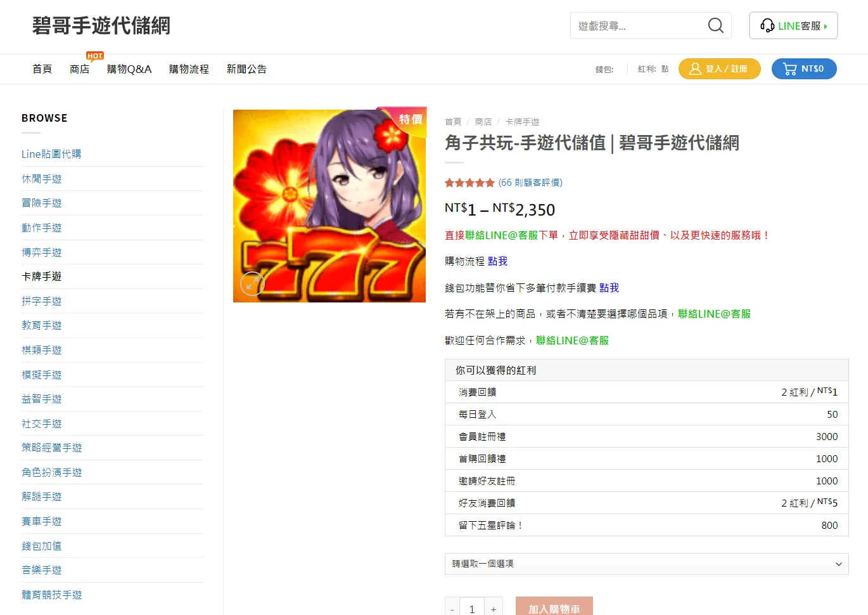Click the 消費回饋 reward row
Image resolution: width=868 pixels, height=615 pixels.
click(x=646, y=392)
